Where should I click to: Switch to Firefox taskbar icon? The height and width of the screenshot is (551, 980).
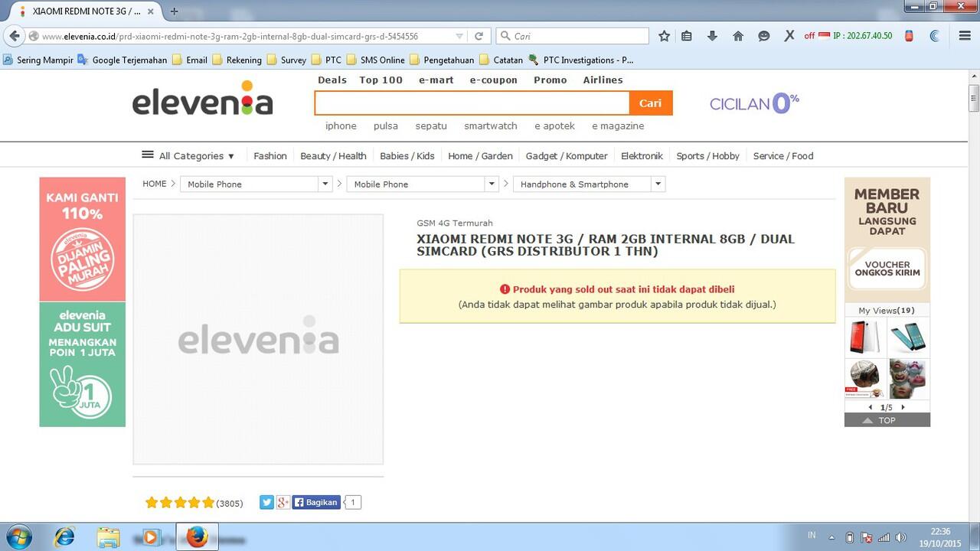pos(197,537)
